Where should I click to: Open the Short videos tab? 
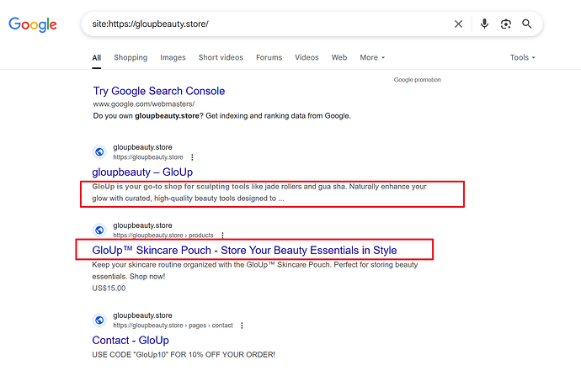click(221, 57)
